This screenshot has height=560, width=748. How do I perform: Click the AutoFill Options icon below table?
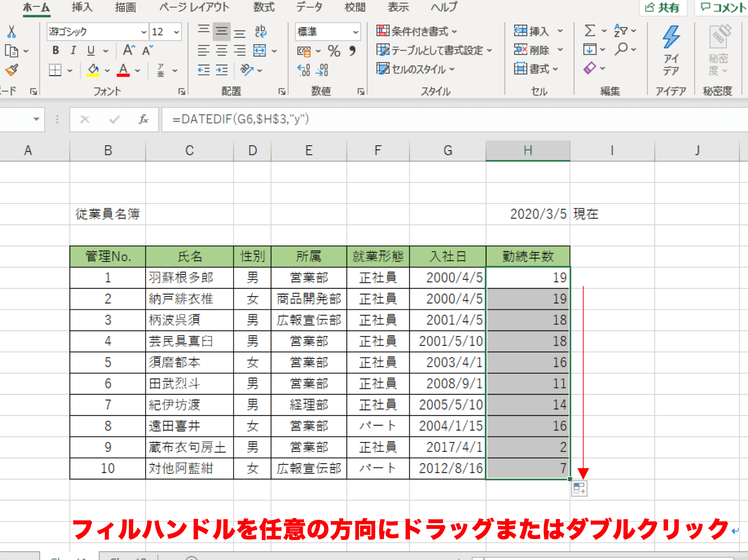tap(579, 489)
